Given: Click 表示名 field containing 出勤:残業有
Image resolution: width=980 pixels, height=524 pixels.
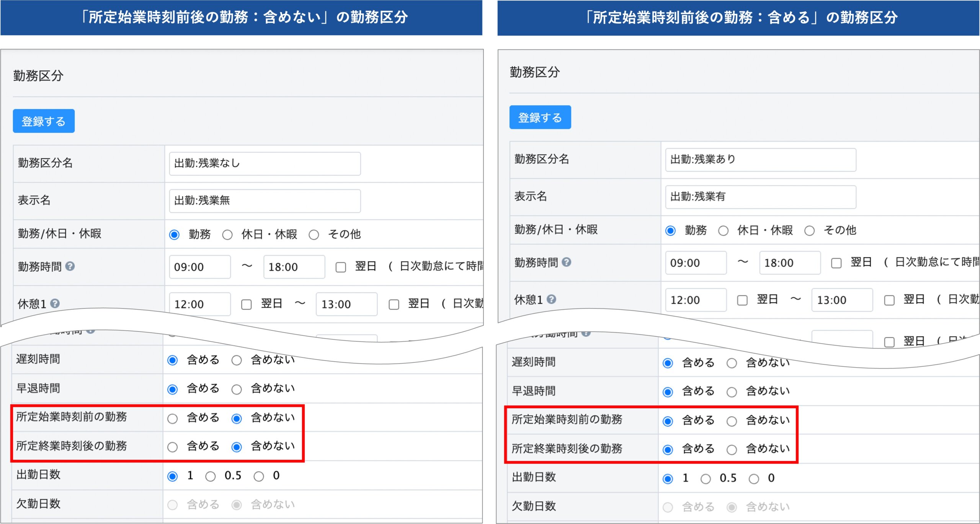Looking at the screenshot, I should pos(760,197).
